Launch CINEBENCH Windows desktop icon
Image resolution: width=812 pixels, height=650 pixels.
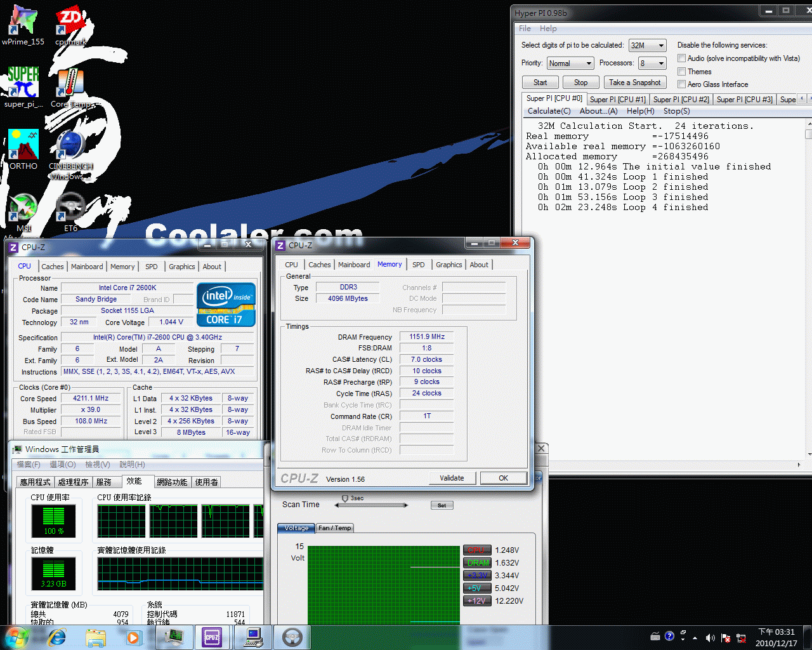pyautogui.click(x=70, y=154)
